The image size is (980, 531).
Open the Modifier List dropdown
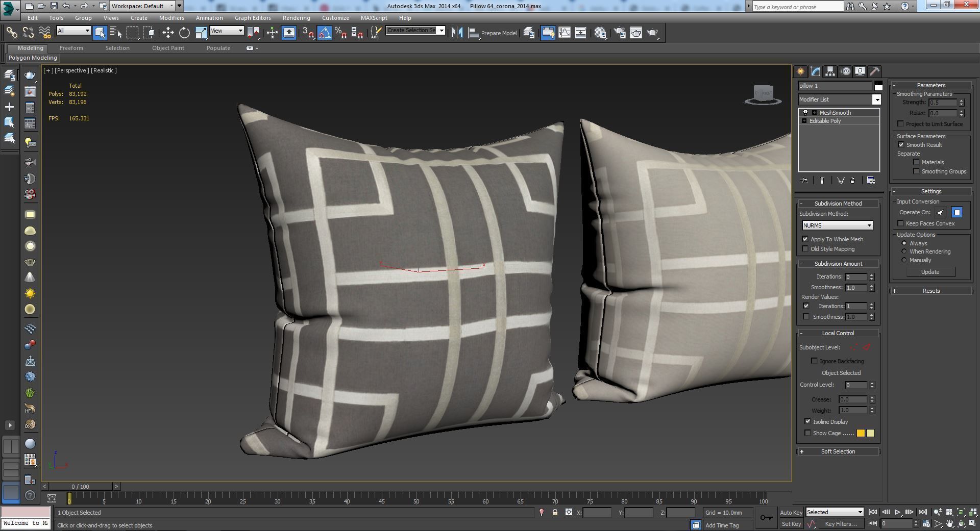click(x=840, y=99)
